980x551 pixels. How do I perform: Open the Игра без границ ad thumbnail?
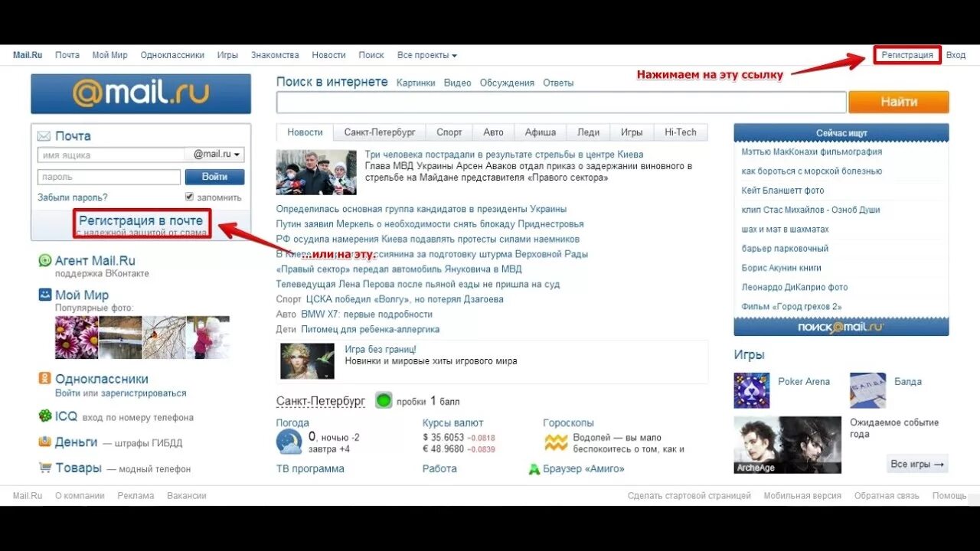click(x=307, y=360)
